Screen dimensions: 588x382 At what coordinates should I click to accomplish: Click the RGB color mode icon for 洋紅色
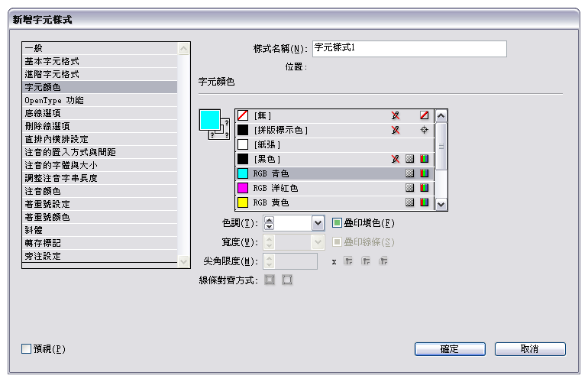tap(424, 188)
